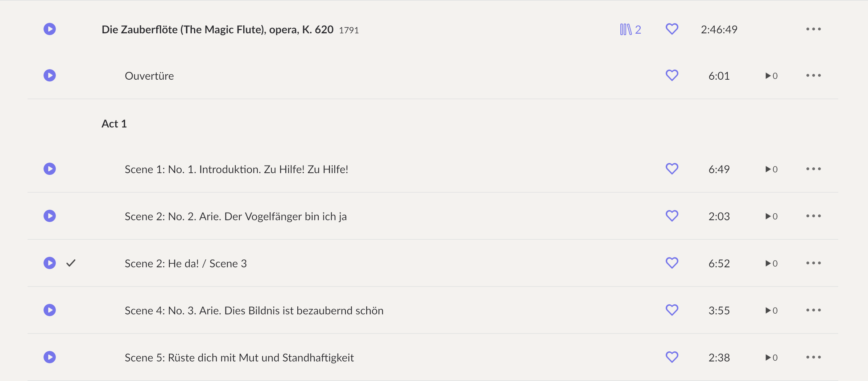Image resolution: width=868 pixels, height=381 pixels.
Task: Toggle heart for Scene 1 Introduktion
Action: [x=672, y=169]
